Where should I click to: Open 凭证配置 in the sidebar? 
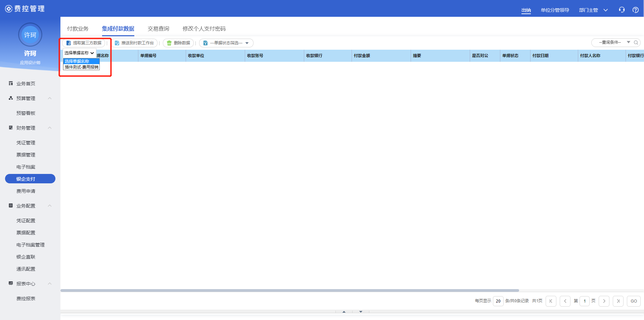coord(26,221)
